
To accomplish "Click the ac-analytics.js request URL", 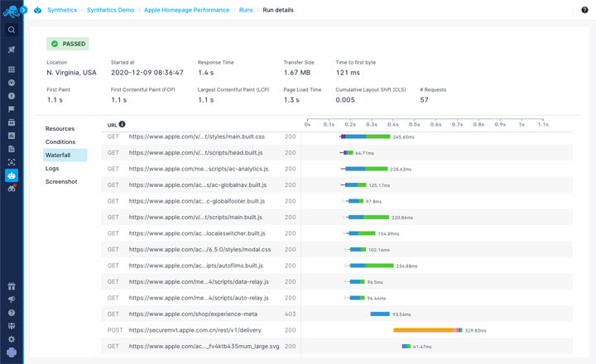I will click(199, 169).
